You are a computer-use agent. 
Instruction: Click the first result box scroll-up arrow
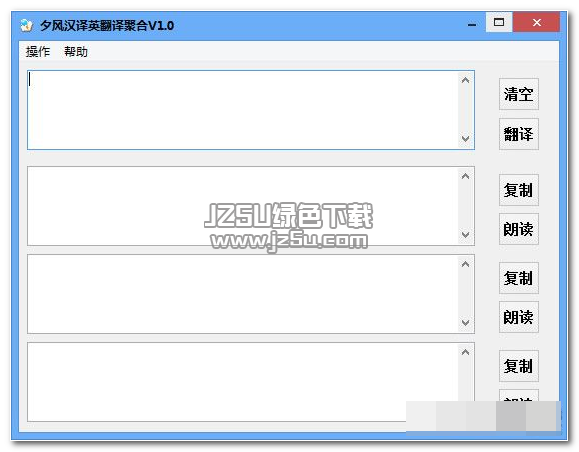pyautogui.click(x=466, y=176)
